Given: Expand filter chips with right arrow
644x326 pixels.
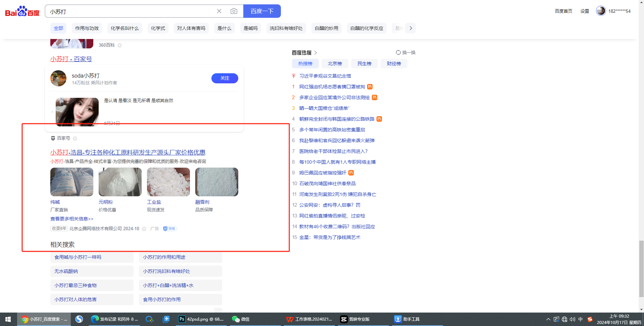Looking at the screenshot, I should pos(410,28).
